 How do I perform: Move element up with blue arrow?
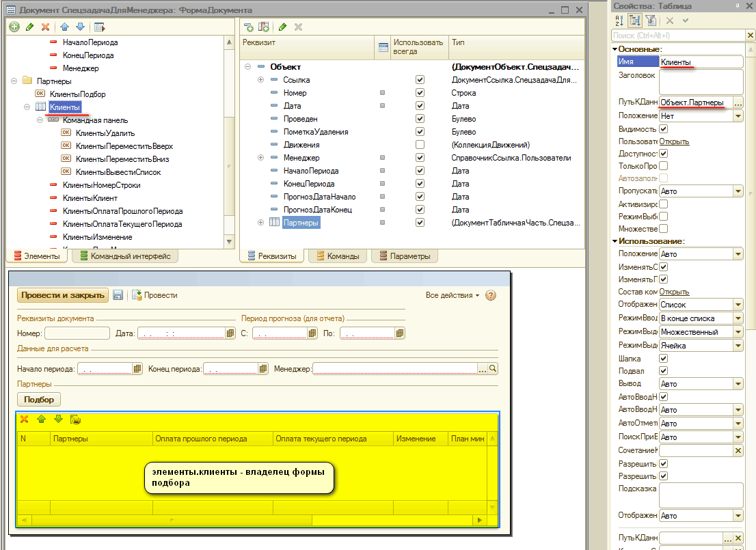point(64,27)
